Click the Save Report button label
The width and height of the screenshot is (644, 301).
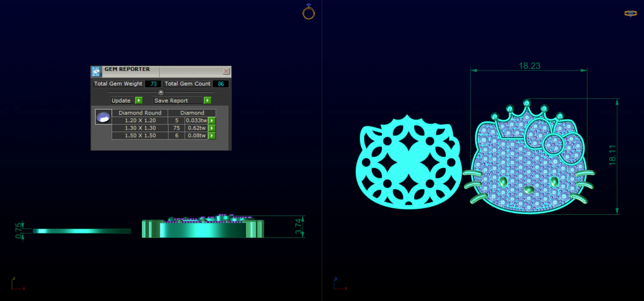pos(171,100)
